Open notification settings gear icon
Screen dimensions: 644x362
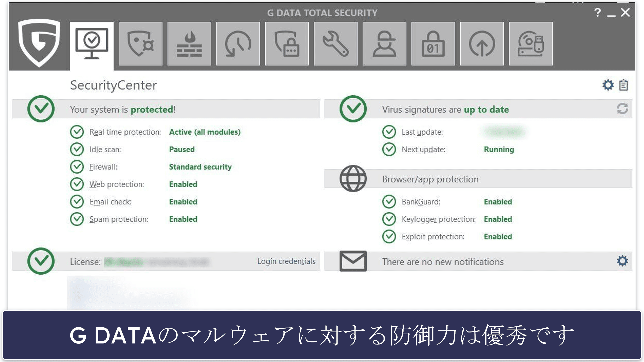click(622, 261)
